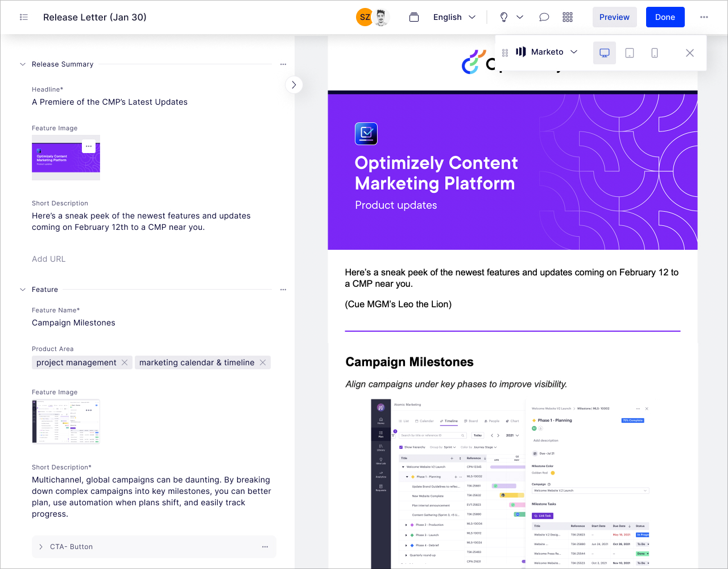Click the Done button
This screenshot has height=569, width=728.
(x=665, y=17)
